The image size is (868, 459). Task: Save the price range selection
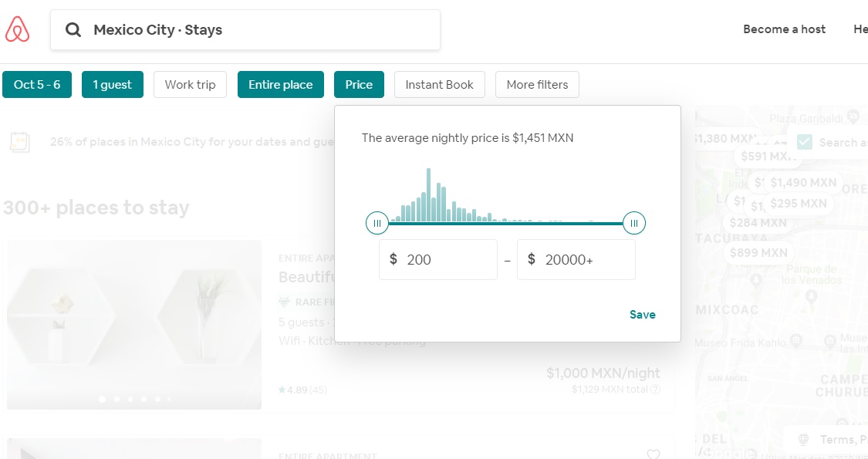642,315
